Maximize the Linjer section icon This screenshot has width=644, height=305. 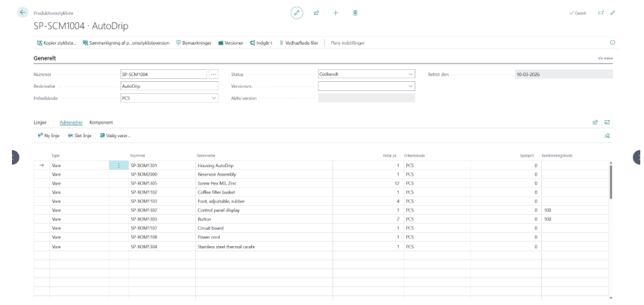[x=607, y=122]
